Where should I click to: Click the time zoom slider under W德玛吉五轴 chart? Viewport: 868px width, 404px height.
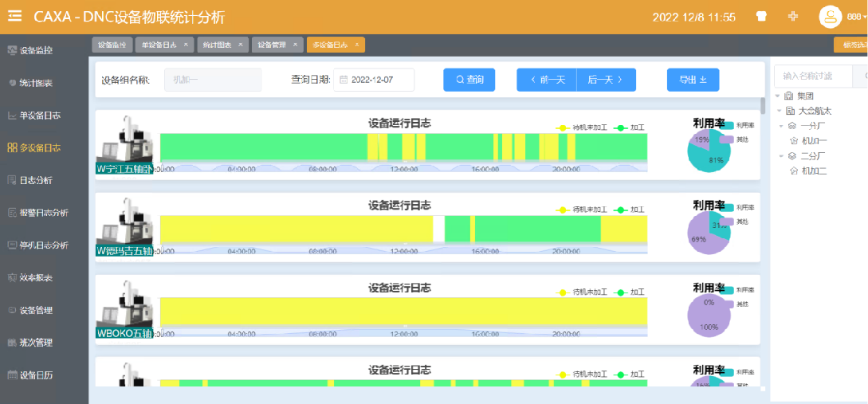click(403, 251)
